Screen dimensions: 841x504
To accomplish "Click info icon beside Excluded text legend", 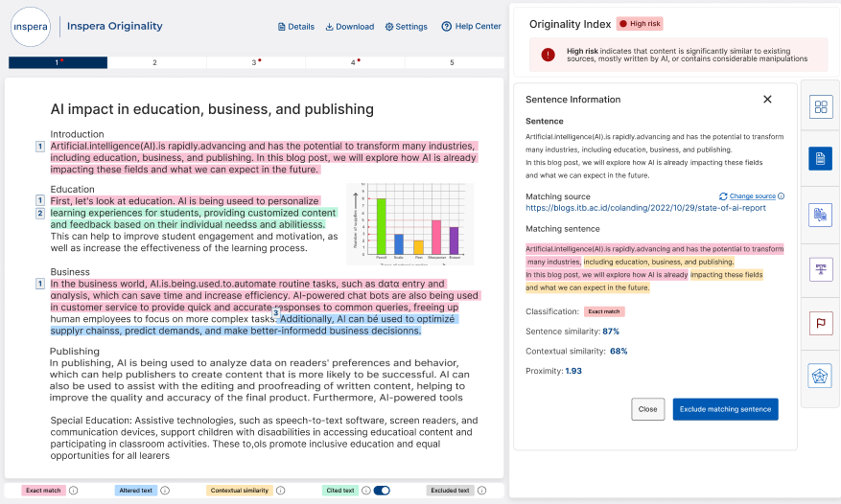I will 481,490.
